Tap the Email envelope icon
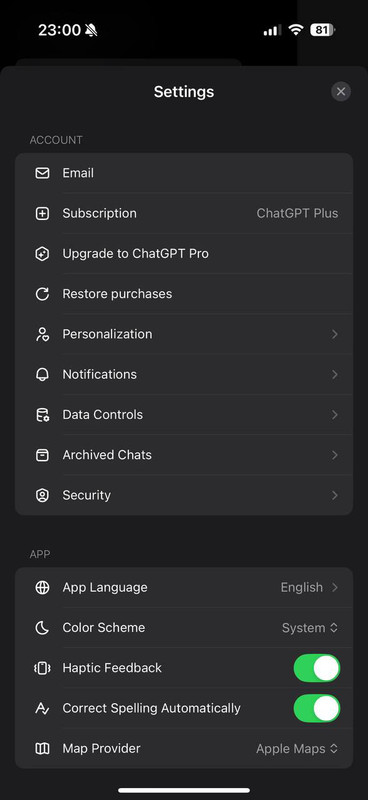This screenshot has height=800, width=368. coord(42,173)
